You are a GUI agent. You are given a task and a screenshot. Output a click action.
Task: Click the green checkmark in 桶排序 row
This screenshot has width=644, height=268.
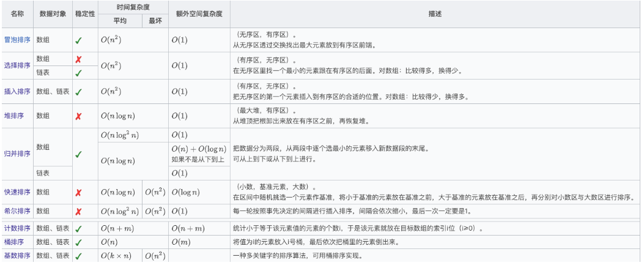pos(78,242)
